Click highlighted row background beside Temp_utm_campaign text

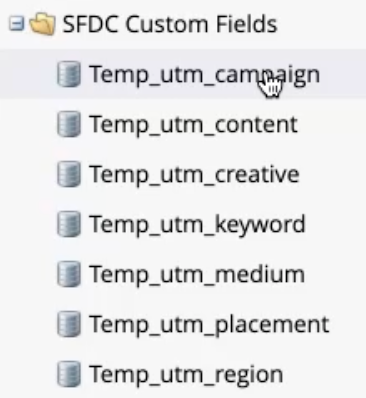pyautogui.click(x=343, y=74)
